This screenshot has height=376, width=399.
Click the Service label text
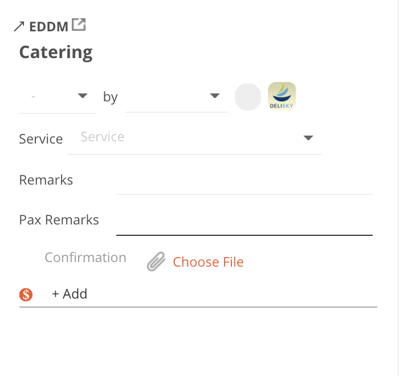point(41,139)
